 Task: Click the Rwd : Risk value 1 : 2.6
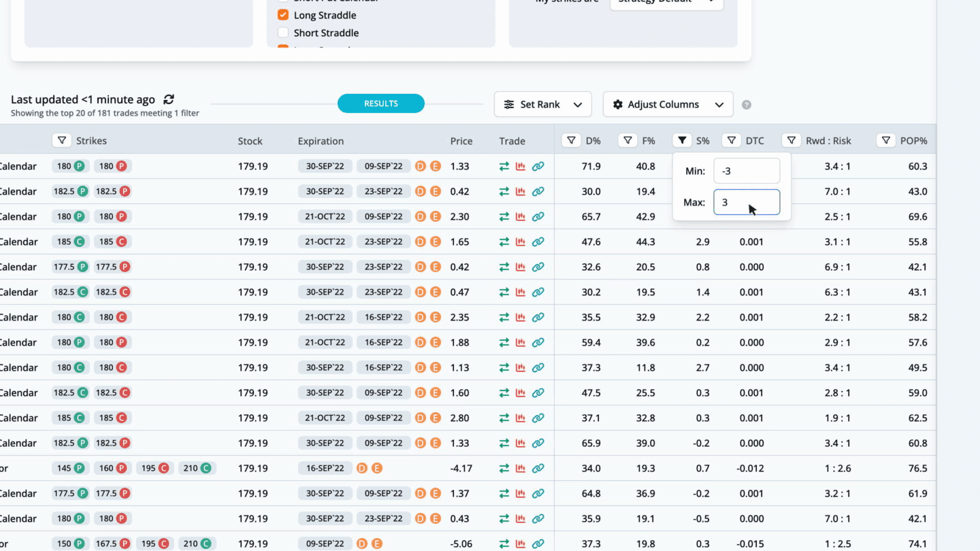pos(838,469)
